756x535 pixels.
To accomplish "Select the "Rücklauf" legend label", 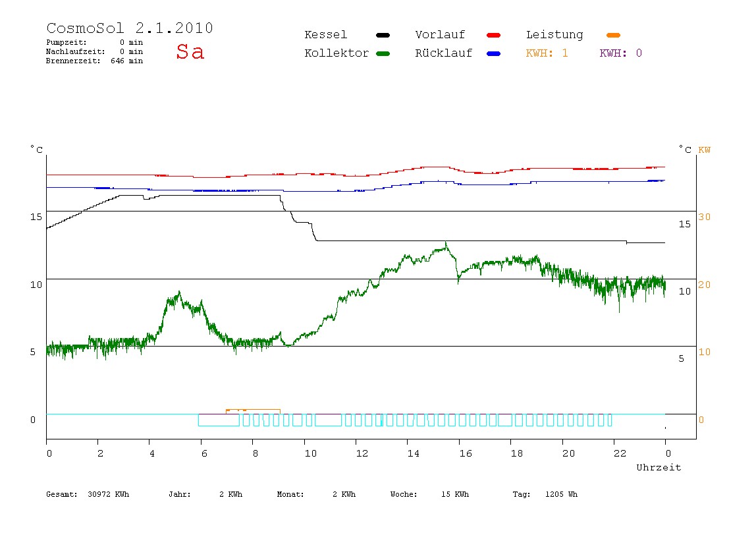I will [x=444, y=53].
